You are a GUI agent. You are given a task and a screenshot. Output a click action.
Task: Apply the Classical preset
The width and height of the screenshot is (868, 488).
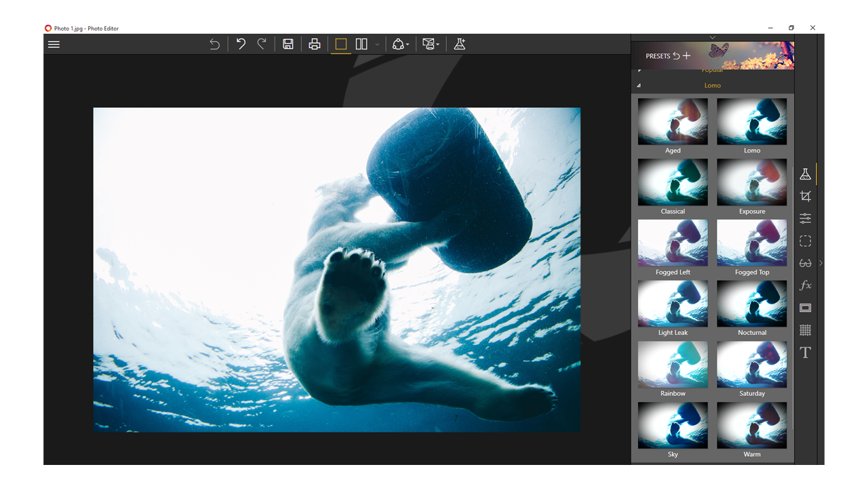point(673,182)
